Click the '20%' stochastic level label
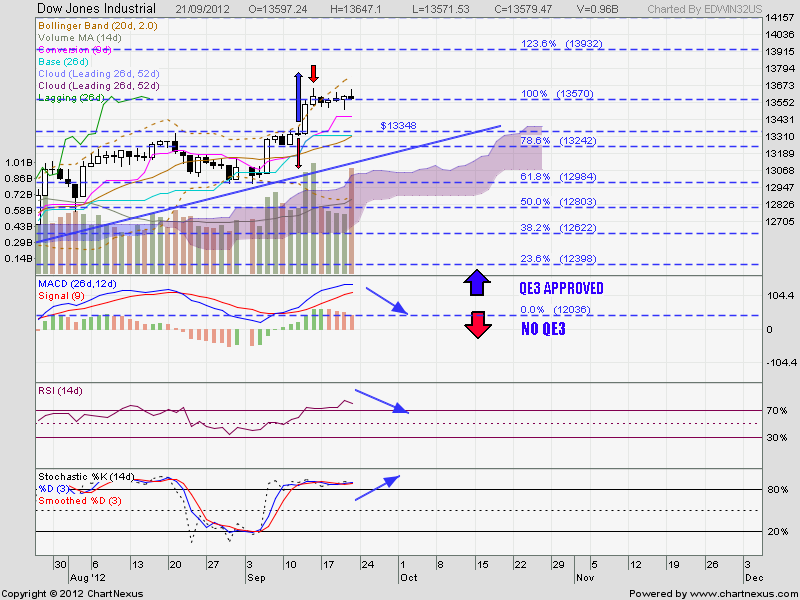The height and width of the screenshot is (600, 800). (777, 532)
